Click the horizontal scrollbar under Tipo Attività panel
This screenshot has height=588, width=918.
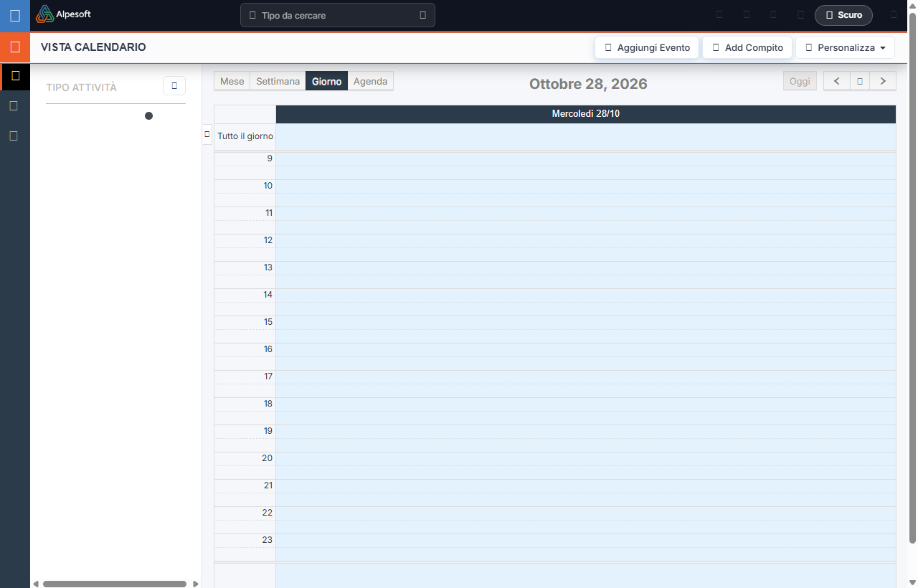(x=115, y=584)
